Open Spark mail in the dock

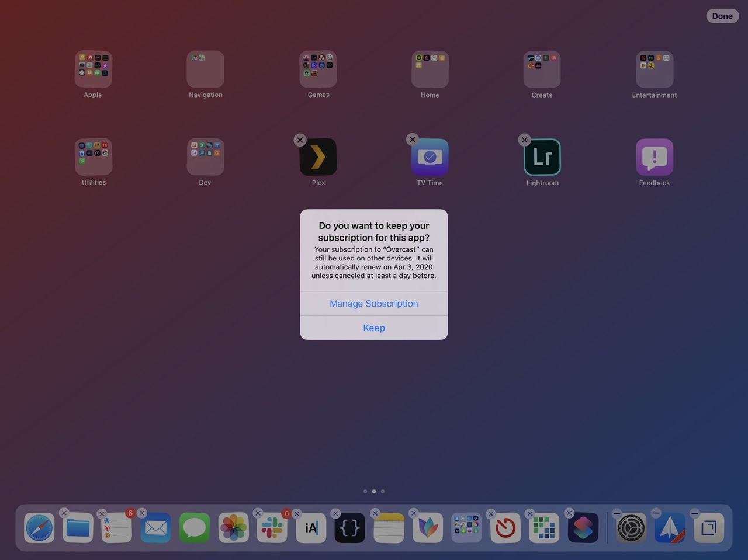click(670, 527)
